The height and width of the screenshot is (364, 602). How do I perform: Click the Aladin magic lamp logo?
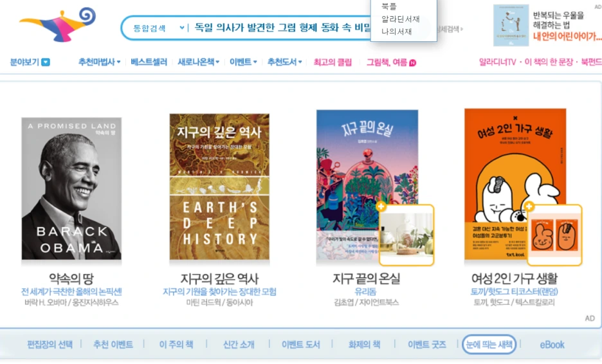pos(58,24)
